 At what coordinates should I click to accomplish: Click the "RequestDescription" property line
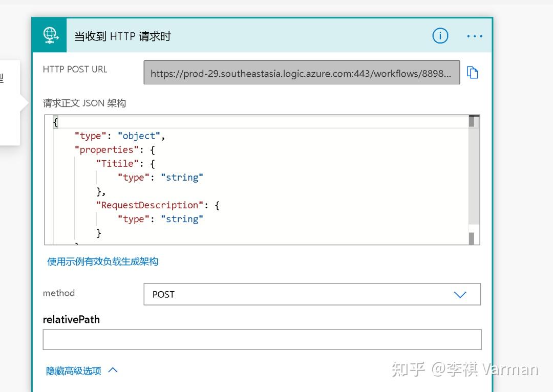158,205
